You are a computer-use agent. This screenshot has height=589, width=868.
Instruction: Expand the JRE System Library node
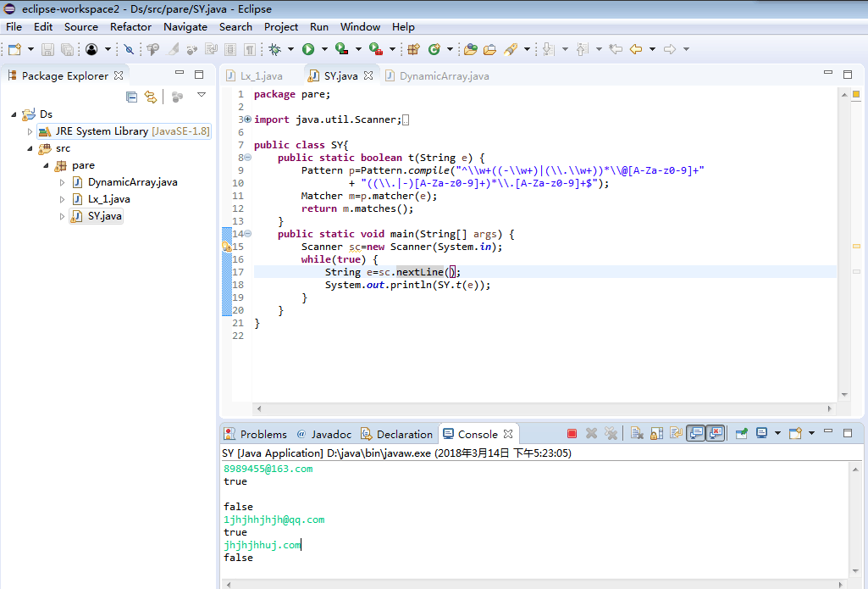tap(30, 131)
